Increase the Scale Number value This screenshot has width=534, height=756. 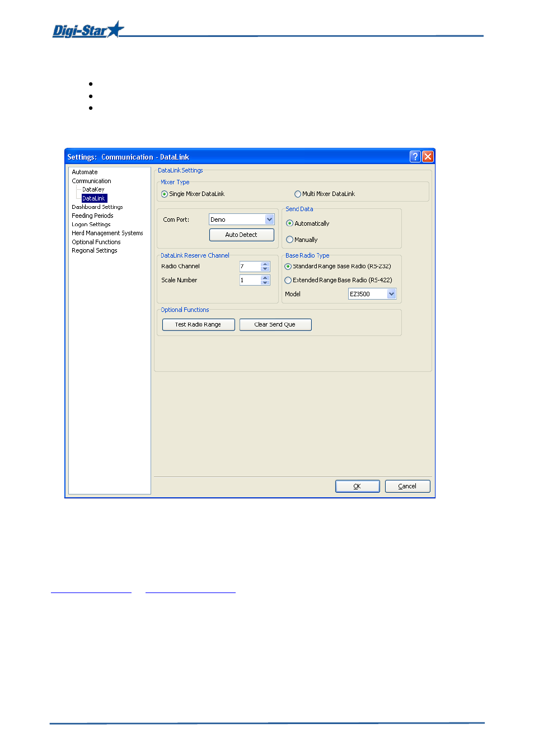(265, 277)
